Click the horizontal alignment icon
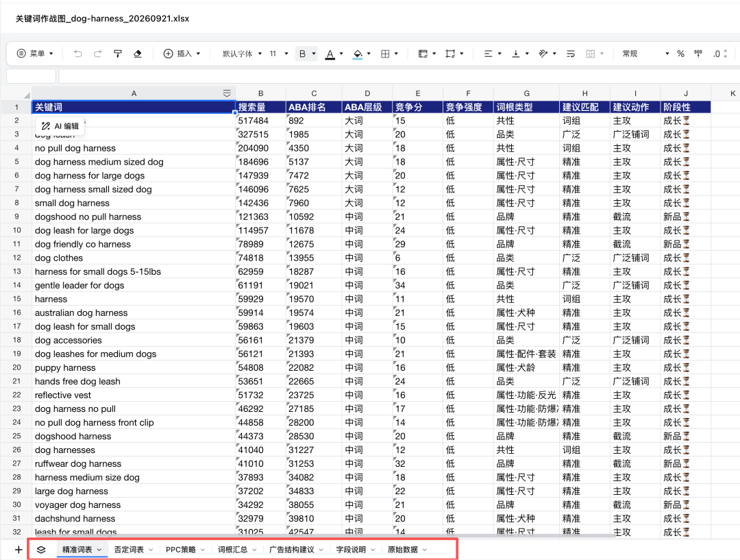 [x=488, y=54]
